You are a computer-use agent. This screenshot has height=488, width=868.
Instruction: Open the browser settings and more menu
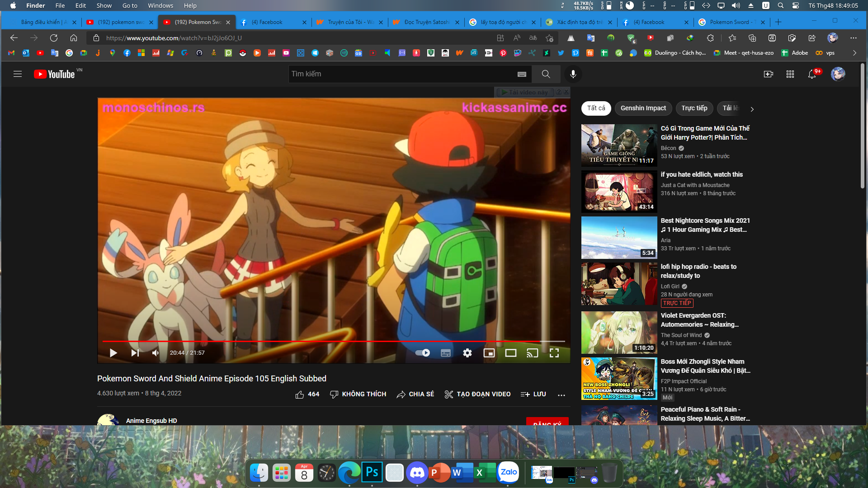[854, 38]
